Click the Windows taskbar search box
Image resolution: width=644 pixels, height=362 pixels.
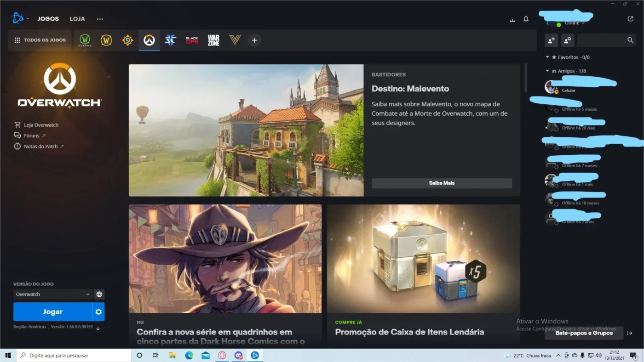point(74,355)
